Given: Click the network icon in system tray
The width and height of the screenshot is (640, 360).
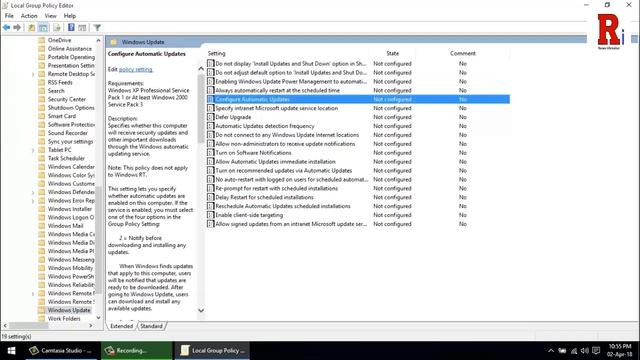Looking at the screenshot, I should [574, 351].
